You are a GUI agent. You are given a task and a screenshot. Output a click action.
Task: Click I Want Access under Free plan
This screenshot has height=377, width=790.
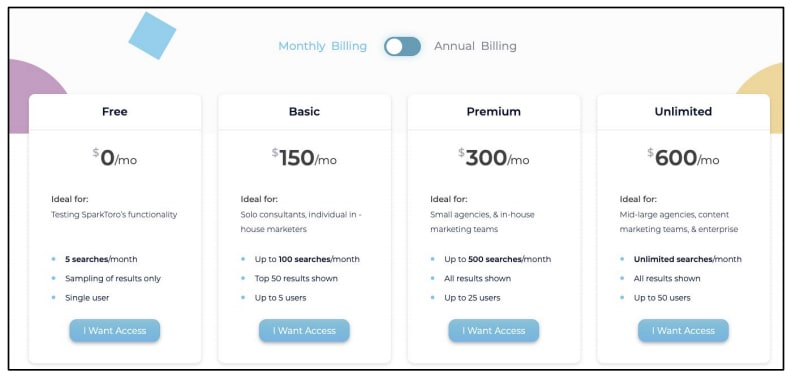pos(115,331)
